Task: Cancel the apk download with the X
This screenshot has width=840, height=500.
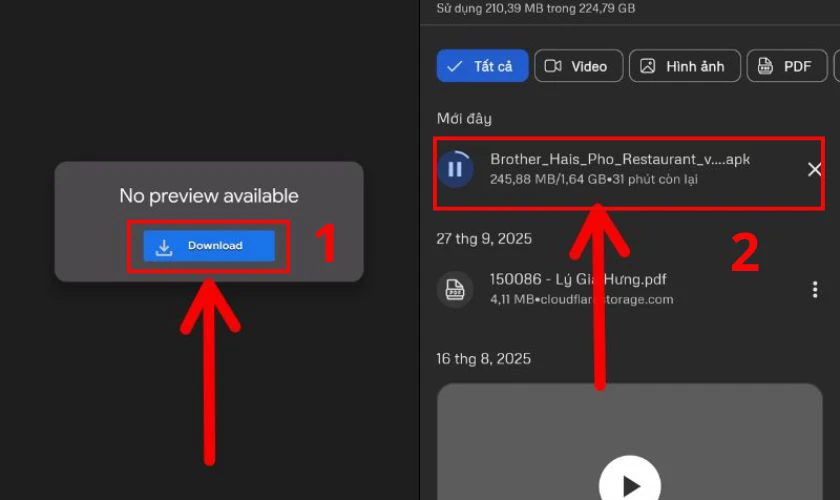Action: [x=814, y=169]
